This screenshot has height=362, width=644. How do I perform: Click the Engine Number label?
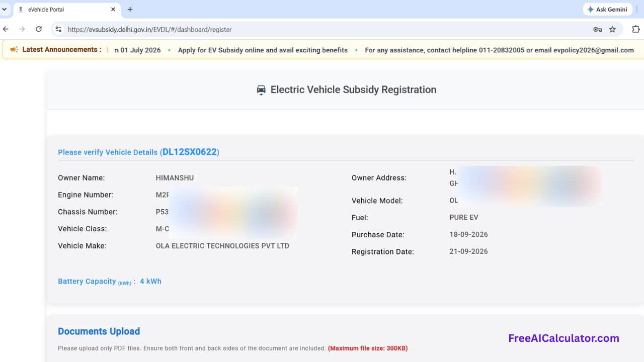tap(86, 195)
